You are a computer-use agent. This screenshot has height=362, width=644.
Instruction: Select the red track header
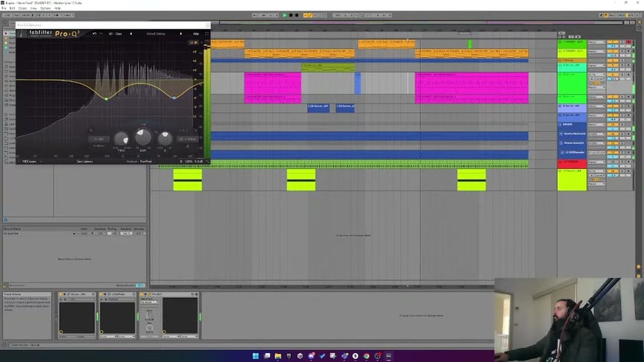[572, 163]
